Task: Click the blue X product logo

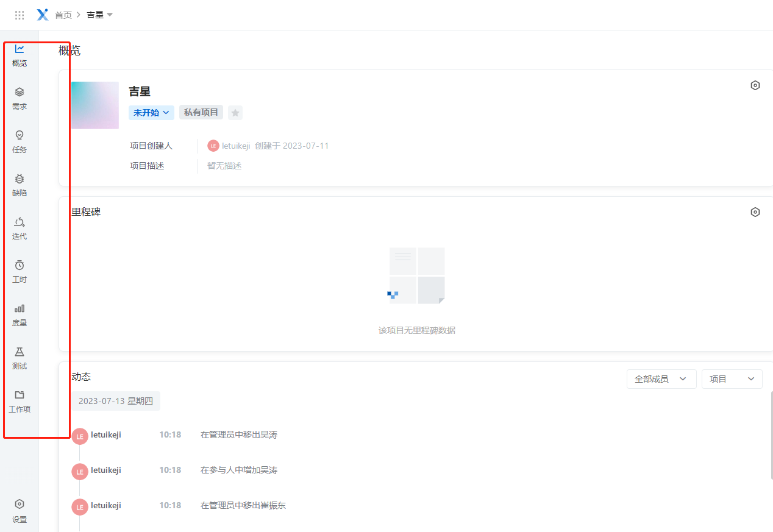Action: pyautogui.click(x=43, y=15)
